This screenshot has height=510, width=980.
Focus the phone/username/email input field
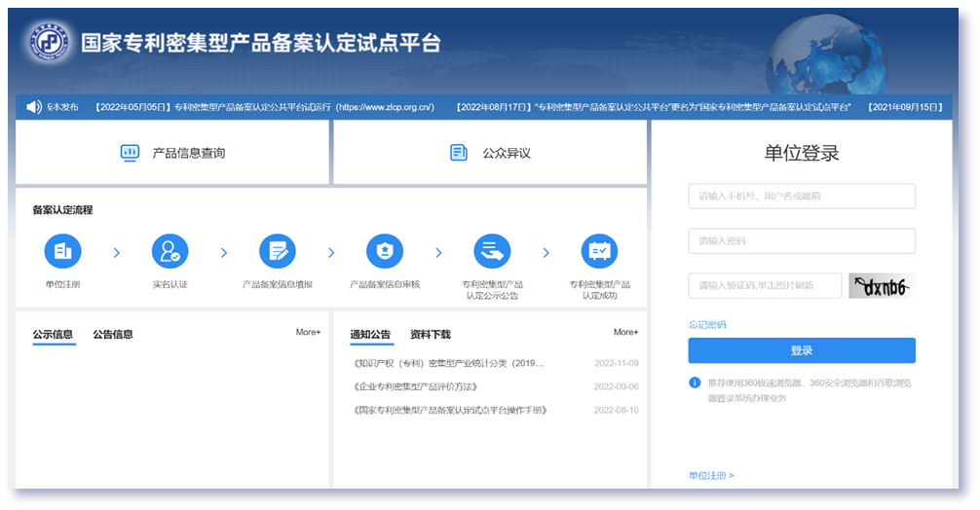coord(801,196)
